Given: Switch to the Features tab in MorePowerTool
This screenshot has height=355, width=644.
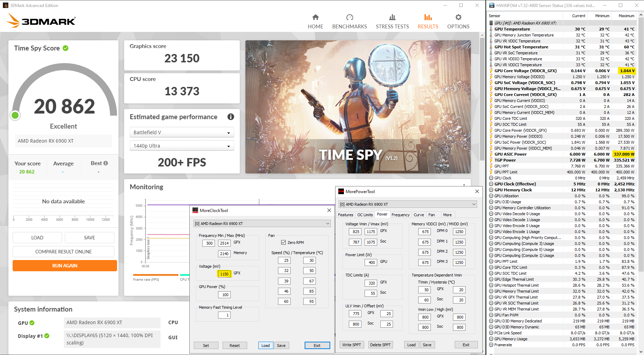Looking at the screenshot, I should coord(346,215).
